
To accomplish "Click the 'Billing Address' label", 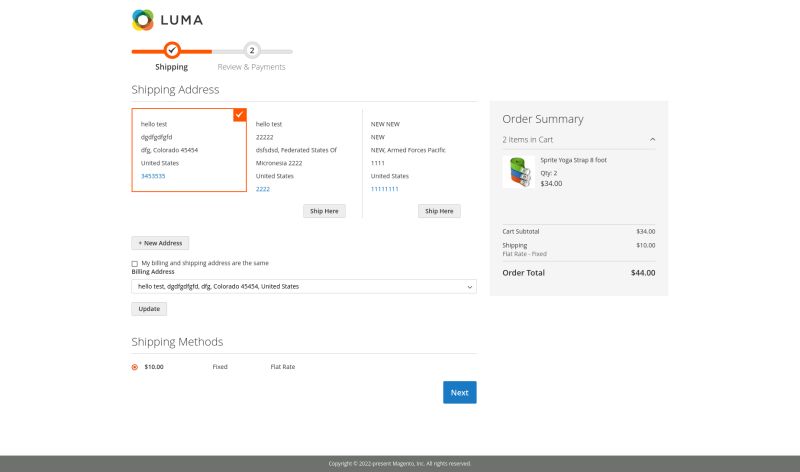I will point(153,272).
